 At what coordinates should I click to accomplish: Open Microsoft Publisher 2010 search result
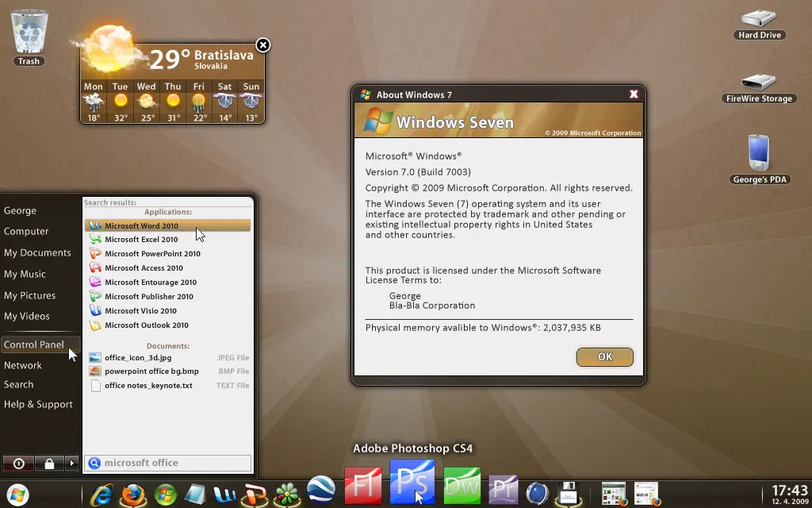pos(168,297)
